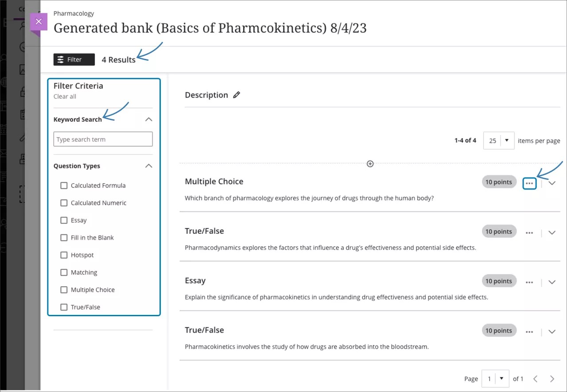The width and height of the screenshot is (567, 392).
Task: Close the panel using the purple X icon
Action: (x=39, y=21)
